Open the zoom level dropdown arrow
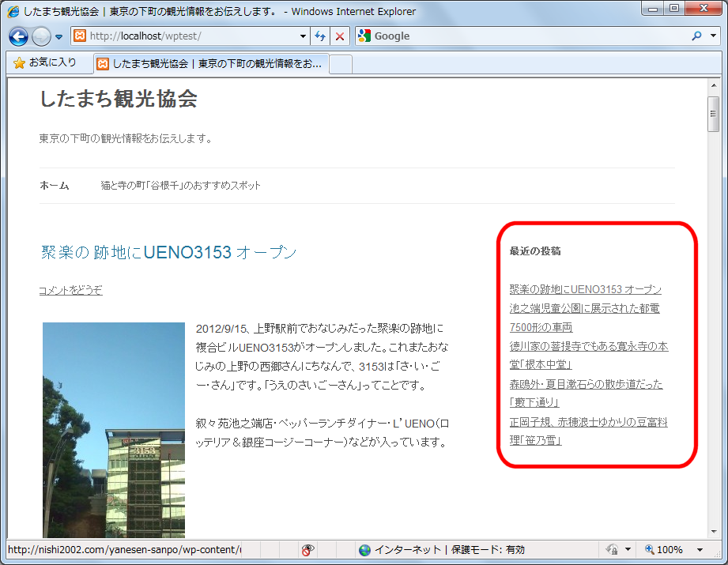 tap(700, 550)
